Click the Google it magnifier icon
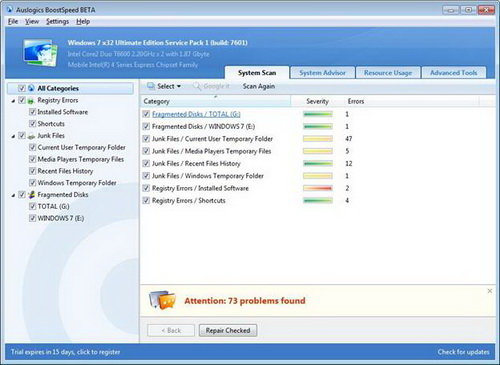500x365 pixels. click(x=197, y=86)
